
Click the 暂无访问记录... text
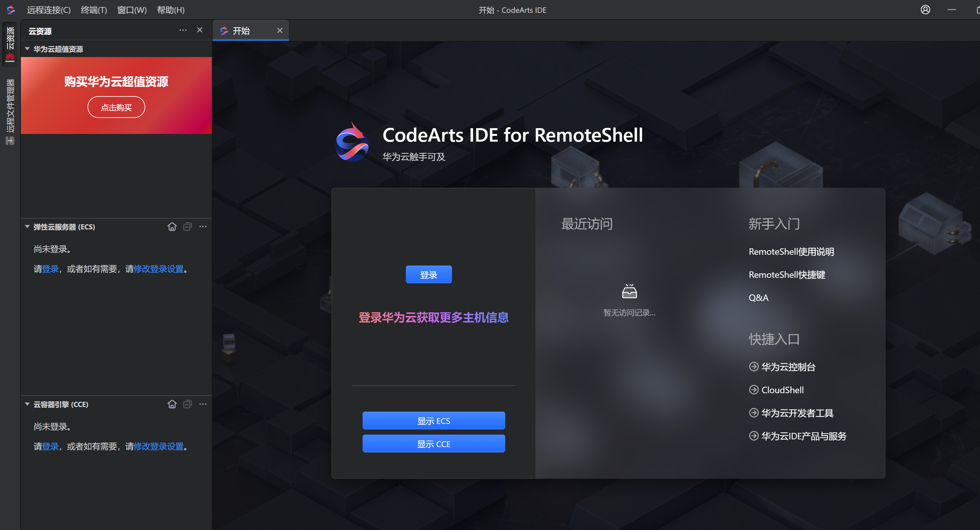click(629, 312)
